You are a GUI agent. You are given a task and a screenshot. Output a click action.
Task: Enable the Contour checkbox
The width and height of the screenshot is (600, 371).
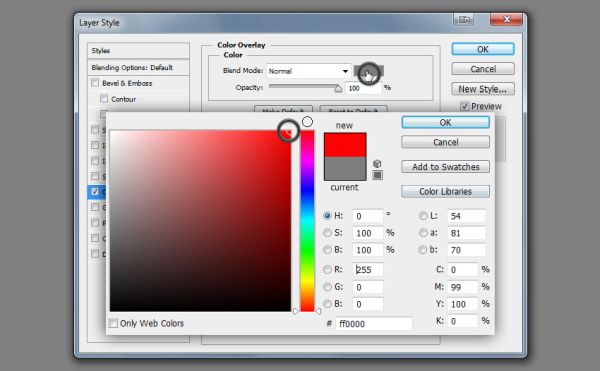click(x=104, y=99)
